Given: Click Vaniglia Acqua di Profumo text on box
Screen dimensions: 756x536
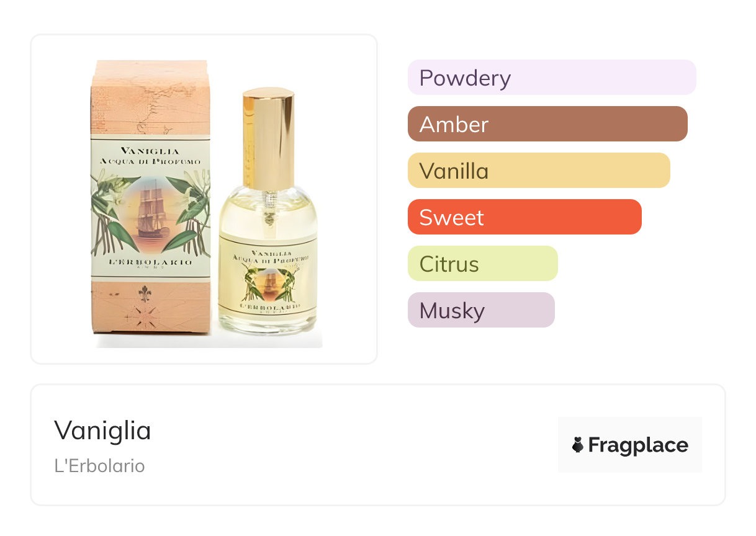Looking at the screenshot, I should 150,155.
